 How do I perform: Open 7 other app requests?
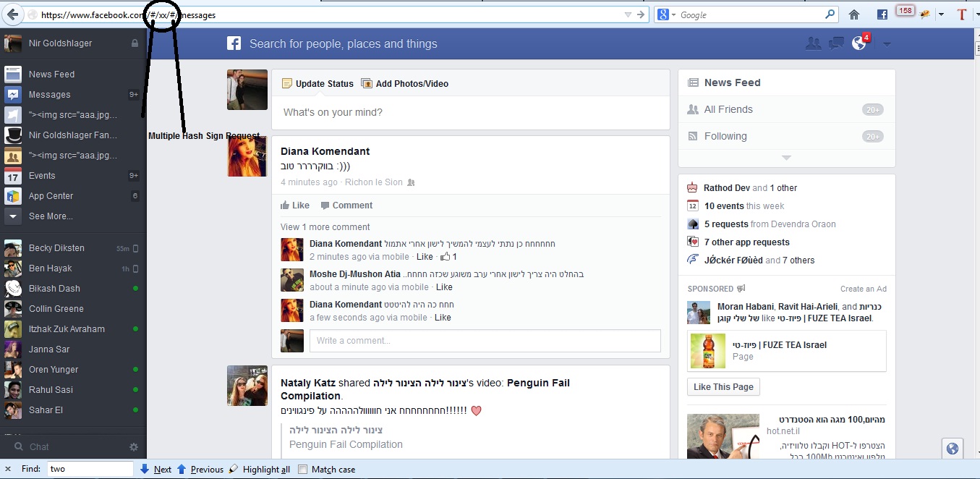[x=747, y=242]
